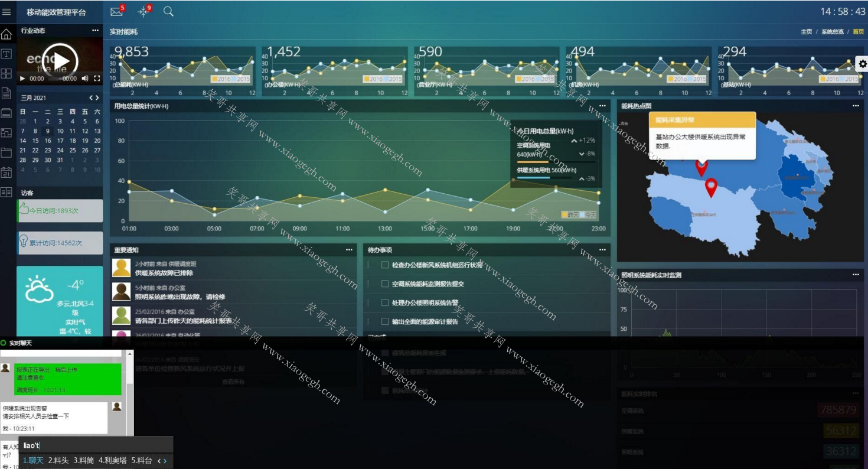Open the mail messages envelope icon
The height and width of the screenshot is (469, 868).
click(x=117, y=11)
